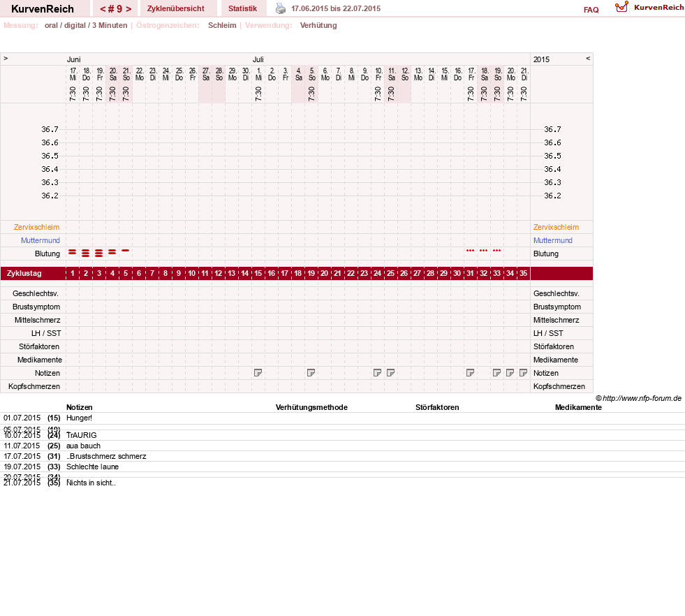Image resolution: width=685 pixels, height=616 pixels.
Task: Click the 'Schlechte laune' note entry
Action: click(93, 467)
